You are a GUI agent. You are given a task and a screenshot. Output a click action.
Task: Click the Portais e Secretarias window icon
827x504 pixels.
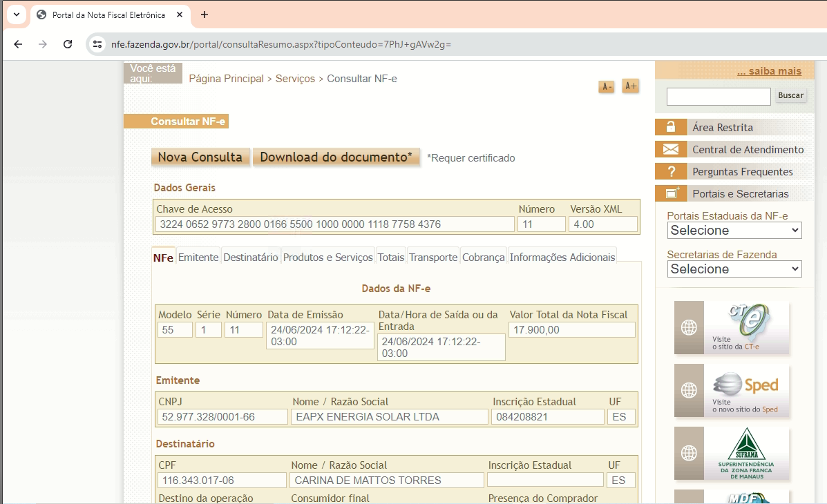(x=670, y=193)
